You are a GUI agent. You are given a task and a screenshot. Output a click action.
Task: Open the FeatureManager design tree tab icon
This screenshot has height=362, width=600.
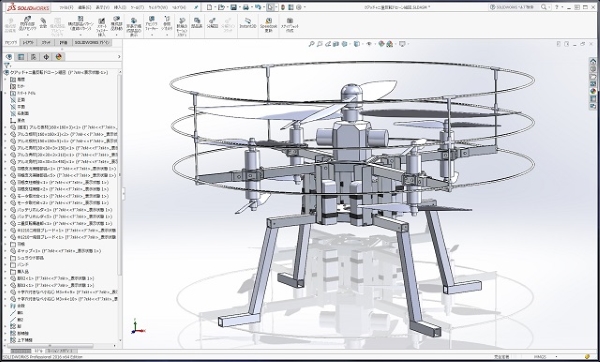pyautogui.click(x=9, y=57)
